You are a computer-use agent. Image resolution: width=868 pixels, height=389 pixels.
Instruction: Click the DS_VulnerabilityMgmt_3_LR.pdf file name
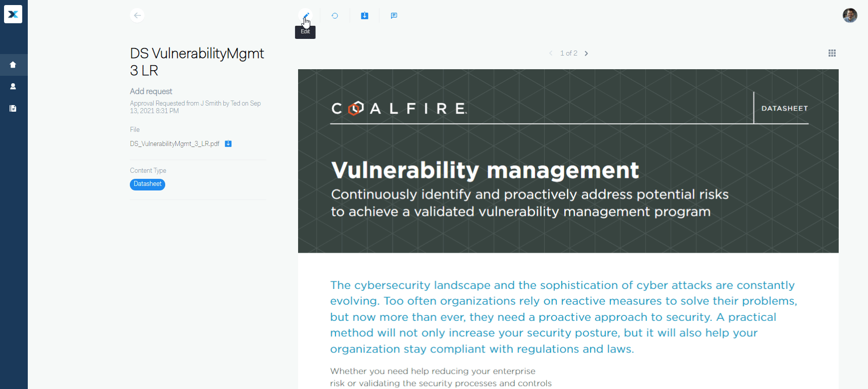pos(175,144)
